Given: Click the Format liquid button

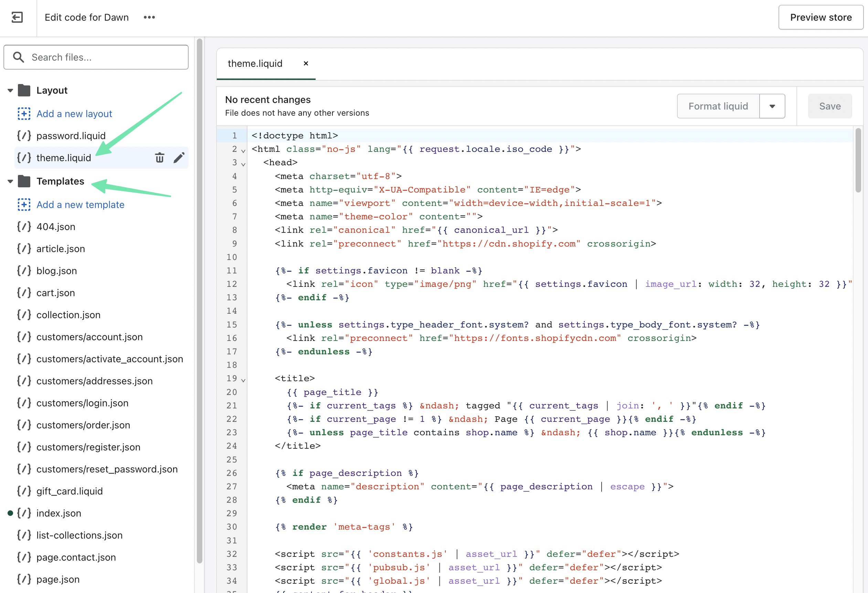Looking at the screenshot, I should point(718,106).
